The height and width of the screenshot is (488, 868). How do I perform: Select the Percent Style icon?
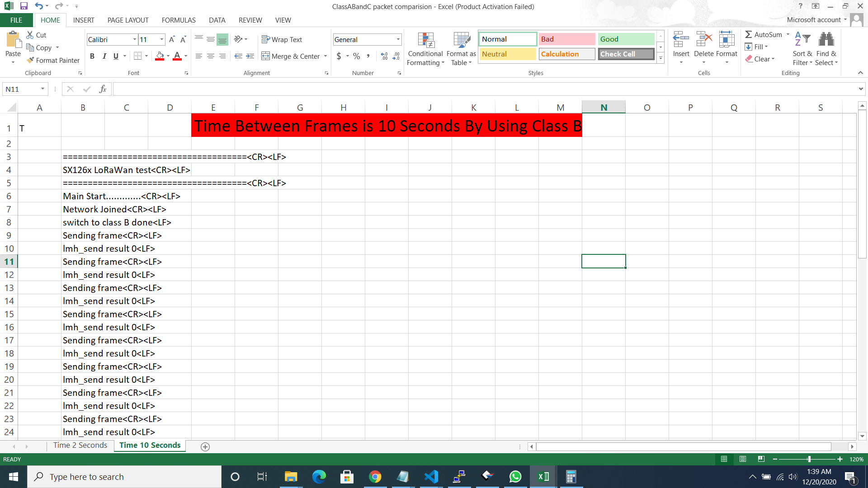tap(356, 56)
